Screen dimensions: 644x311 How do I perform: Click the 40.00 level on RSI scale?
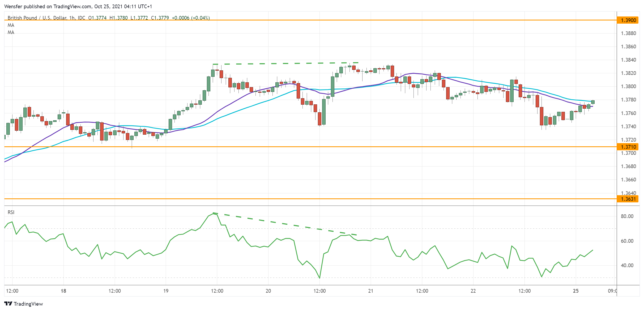click(x=627, y=265)
